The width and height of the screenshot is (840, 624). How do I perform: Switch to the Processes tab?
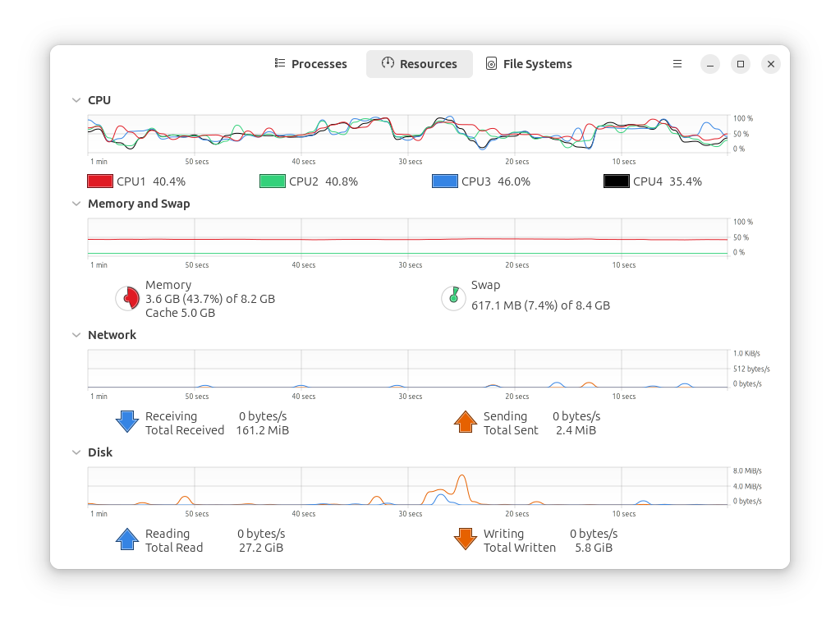tap(310, 64)
